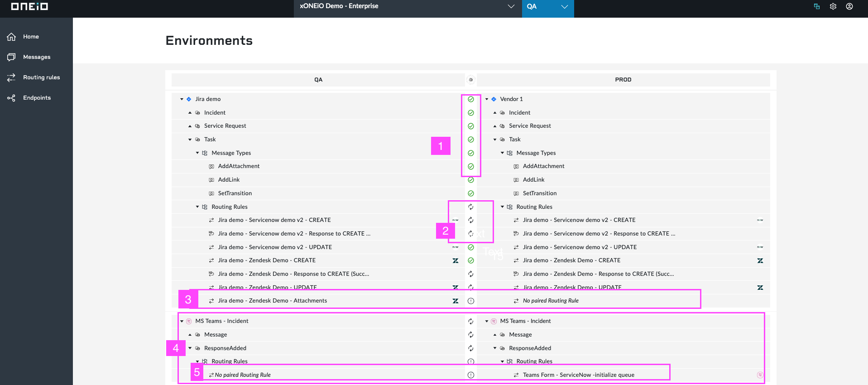
Task: Go to Messages in the sidebar
Action: point(37,57)
